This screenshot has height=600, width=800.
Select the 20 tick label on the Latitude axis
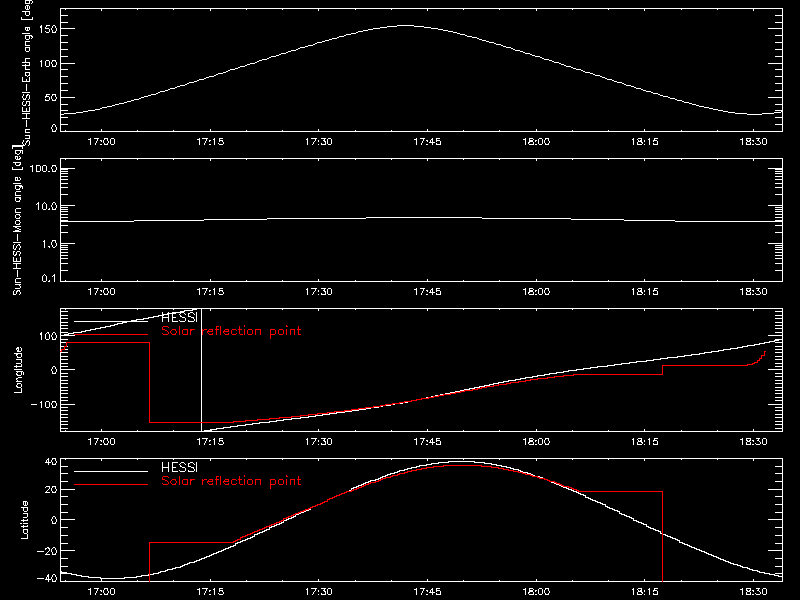[x=51, y=490]
